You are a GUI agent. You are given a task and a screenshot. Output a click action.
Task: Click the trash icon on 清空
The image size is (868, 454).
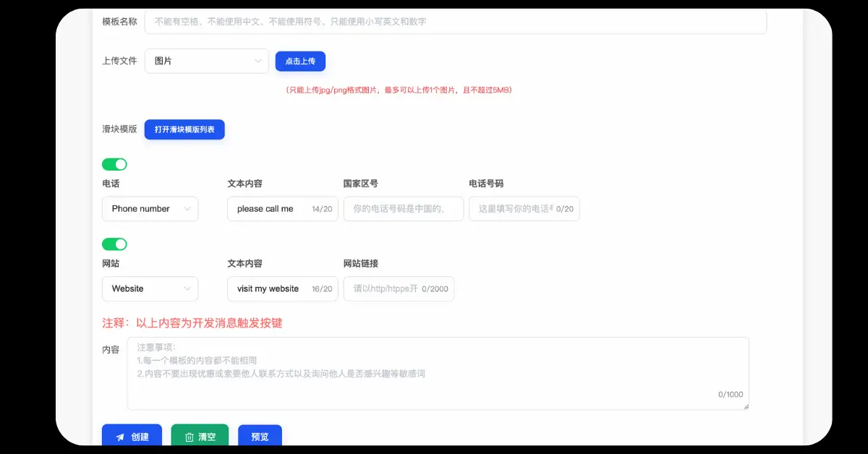tap(189, 437)
